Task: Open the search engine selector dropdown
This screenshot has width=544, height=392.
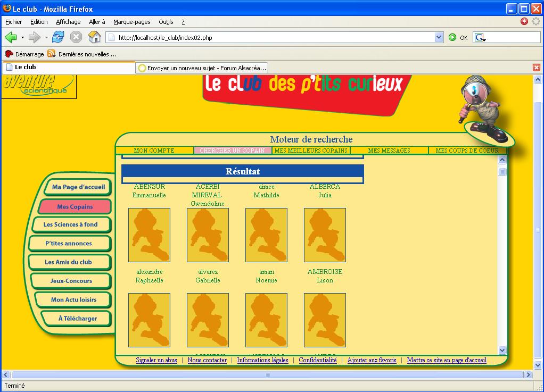Action: coord(481,38)
